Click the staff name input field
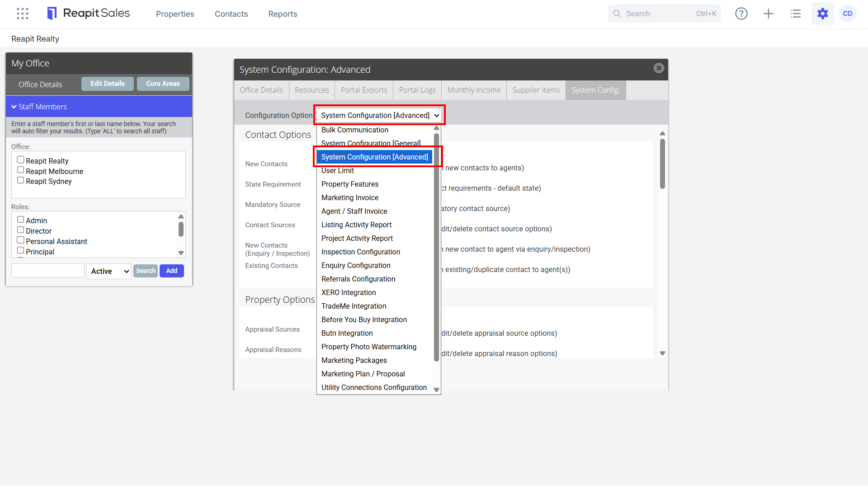The image size is (868, 488). point(48,271)
